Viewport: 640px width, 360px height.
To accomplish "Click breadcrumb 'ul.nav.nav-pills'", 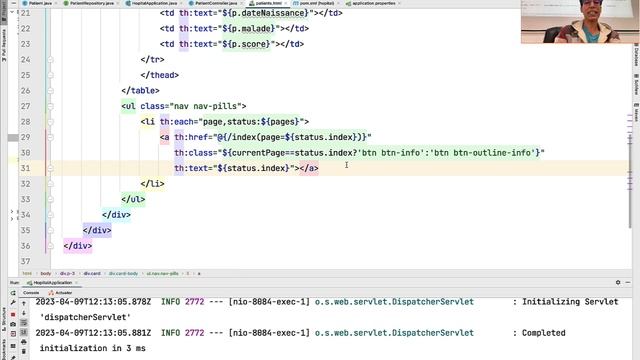I will (x=162, y=273).
